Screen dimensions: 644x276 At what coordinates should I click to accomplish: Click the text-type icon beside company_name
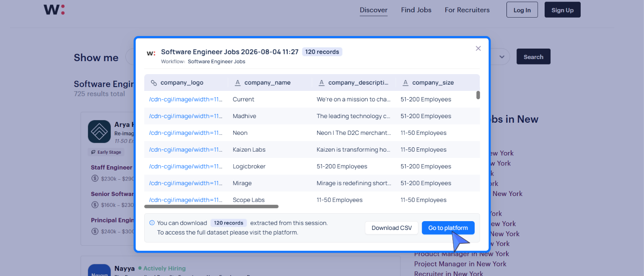click(237, 83)
